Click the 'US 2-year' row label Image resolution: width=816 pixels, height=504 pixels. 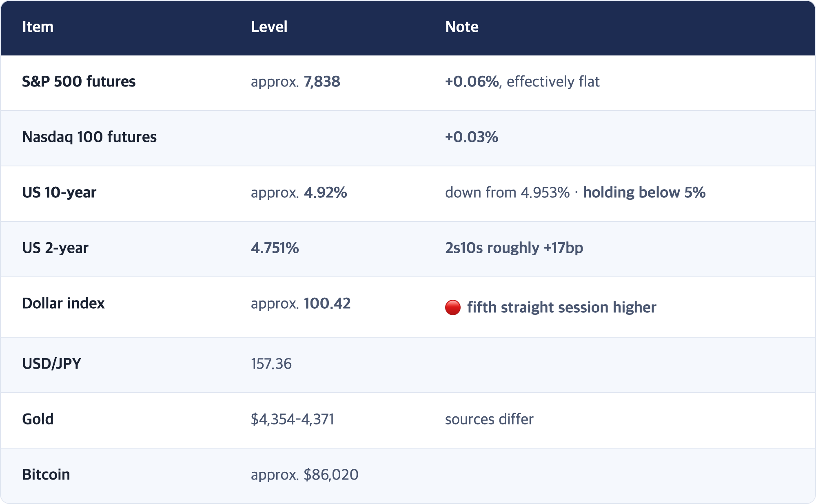click(x=55, y=248)
